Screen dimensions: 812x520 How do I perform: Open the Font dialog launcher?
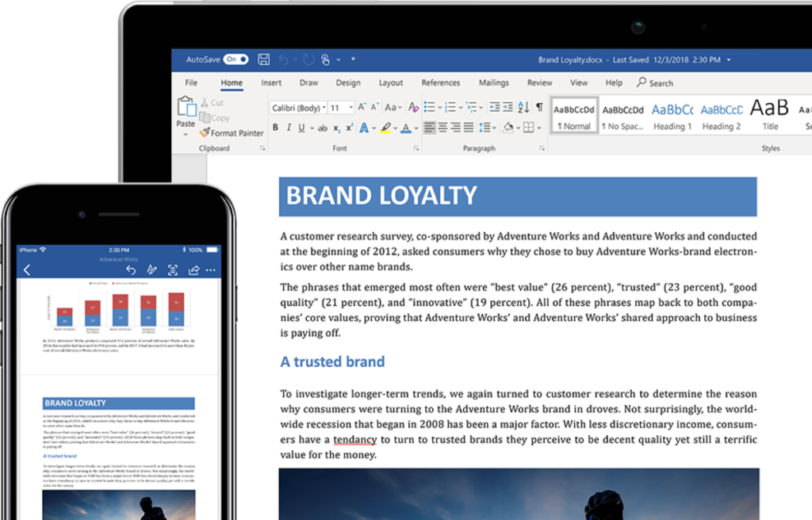416,148
